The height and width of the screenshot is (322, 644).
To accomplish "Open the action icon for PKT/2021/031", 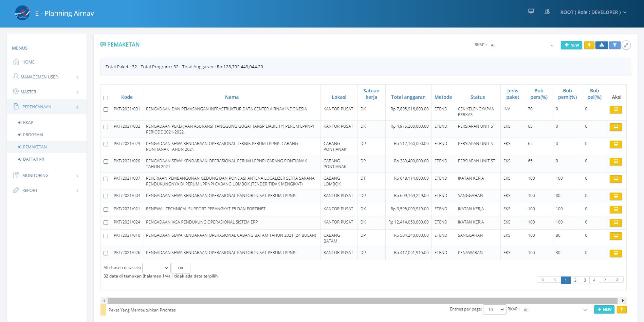I will click(x=616, y=110).
